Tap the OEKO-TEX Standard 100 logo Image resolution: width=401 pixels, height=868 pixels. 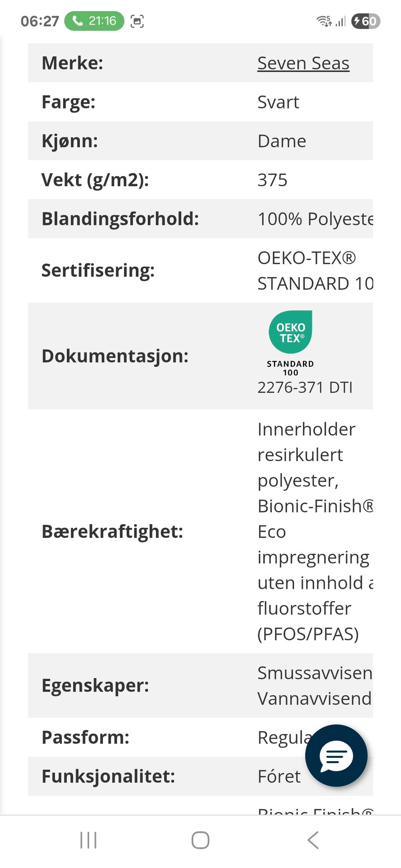pos(290,343)
